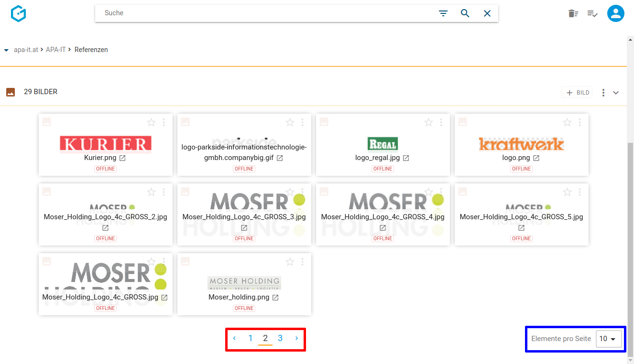The width and height of the screenshot is (634, 364).
Task: Open GROSS_3.jpg external link icon
Action: coord(244,228)
